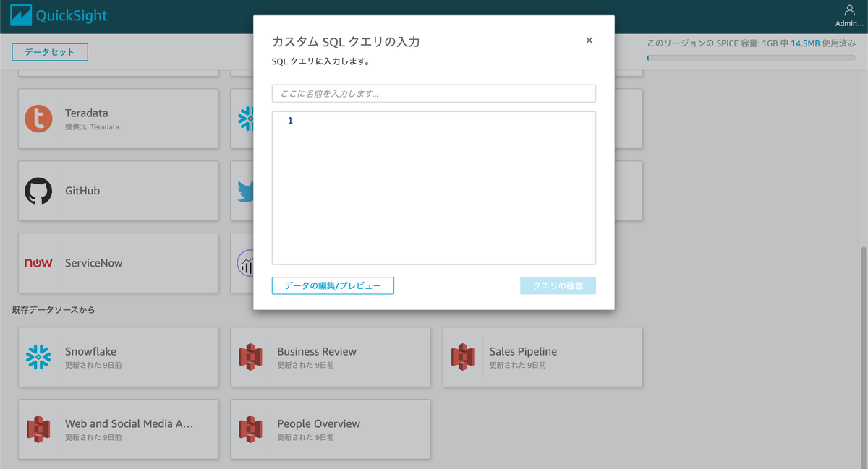Click the データの編集/プレビュー button

pyautogui.click(x=333, y=285)
